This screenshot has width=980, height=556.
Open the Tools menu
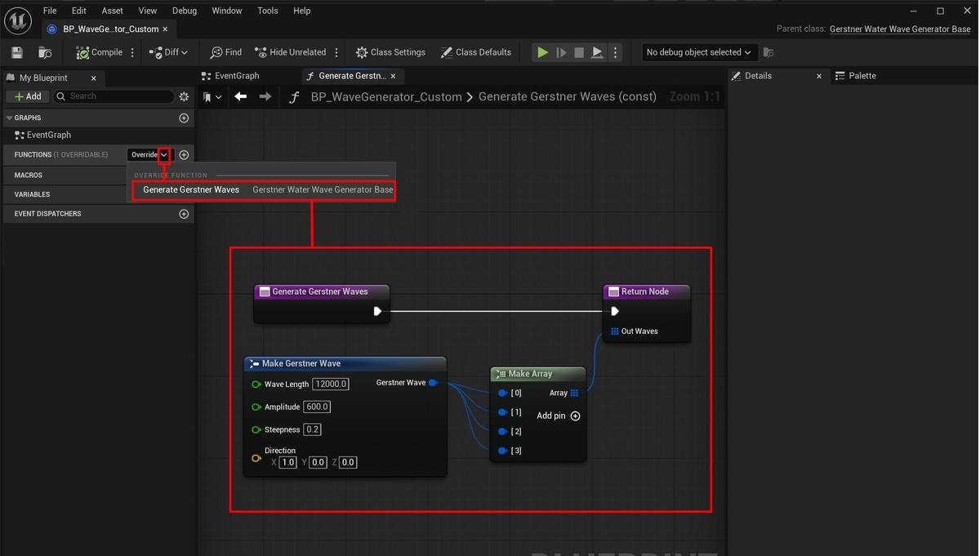click(x=267, y=11)
